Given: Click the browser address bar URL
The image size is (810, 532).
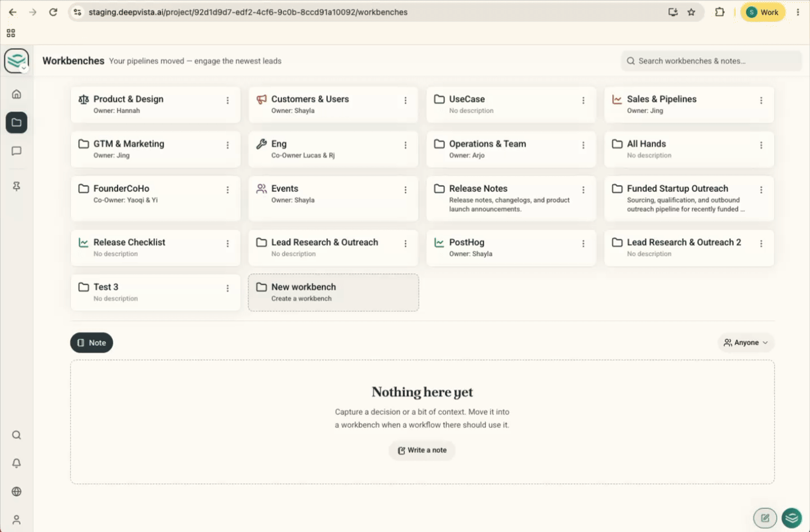Looking at the screenshot, I should pyautogui.click(x=248, y=12).
